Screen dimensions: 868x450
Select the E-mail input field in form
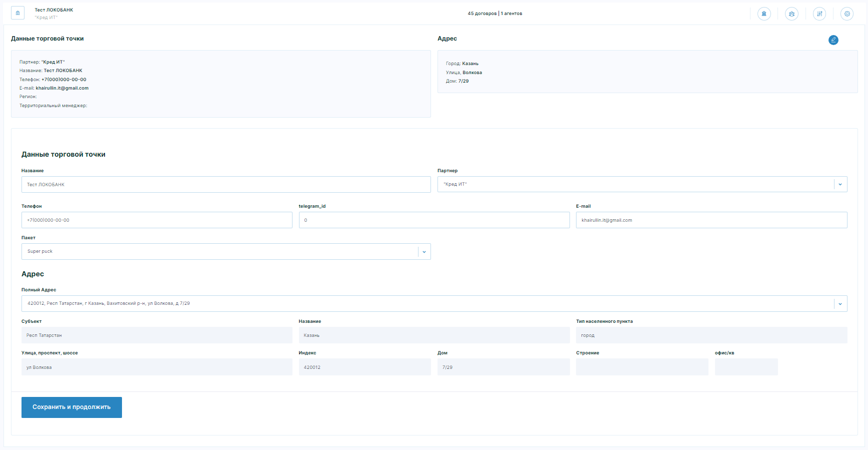[x=711, y=220]
